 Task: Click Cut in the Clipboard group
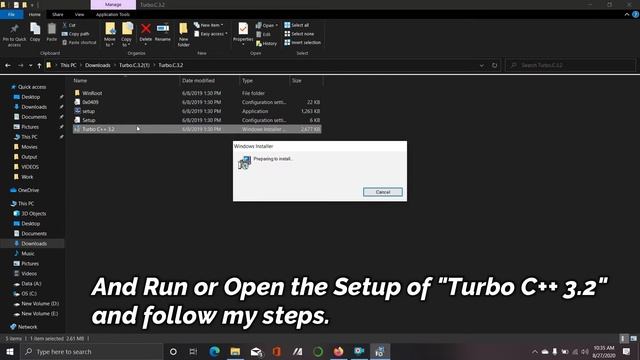pos(69,25)
